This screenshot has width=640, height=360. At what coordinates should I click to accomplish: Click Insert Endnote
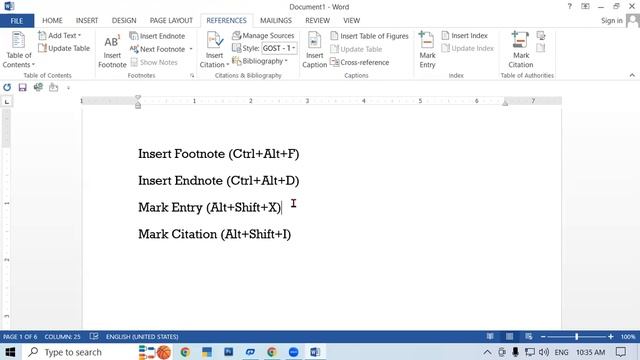coord(158,36)
